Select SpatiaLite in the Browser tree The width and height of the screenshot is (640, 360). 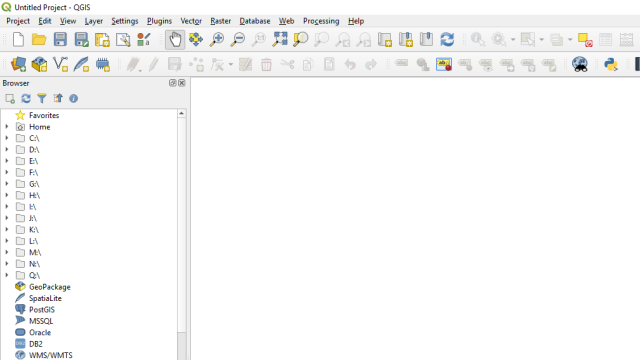pyautogui.click(x=45, y=298)
